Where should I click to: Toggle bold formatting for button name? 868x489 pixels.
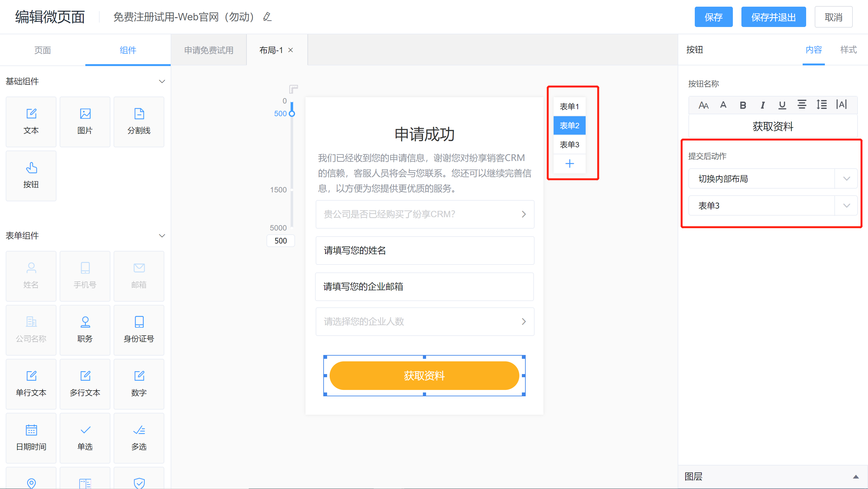coord(743,105)
